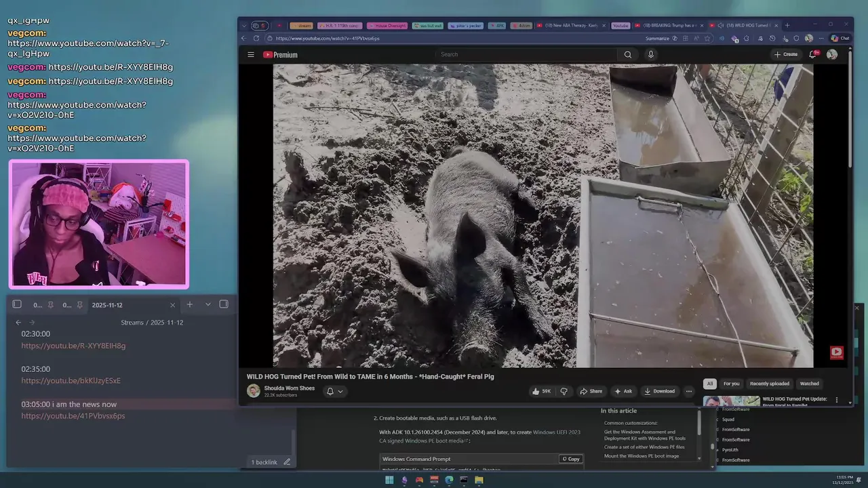868x488 pixels.
Task: Expand the note tab list chevron
Action: click(208, 304)
